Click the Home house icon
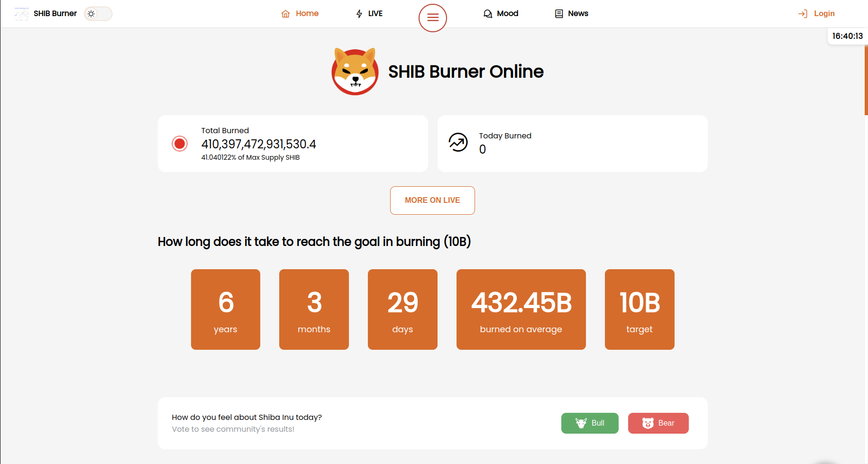Viewport: 868px width, 464px height. coord(285,14)
